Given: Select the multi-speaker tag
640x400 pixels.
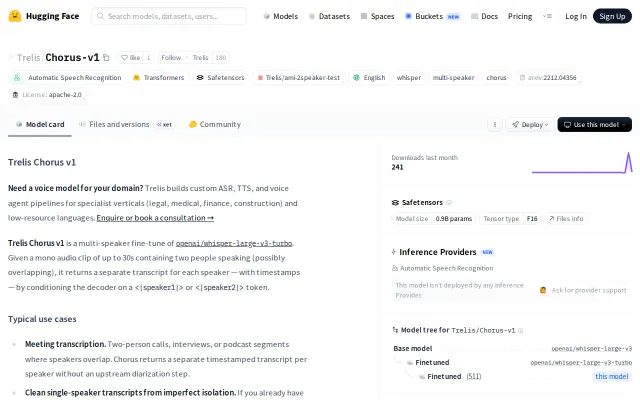Looking at the screenshot, I should tap(453, 78).
